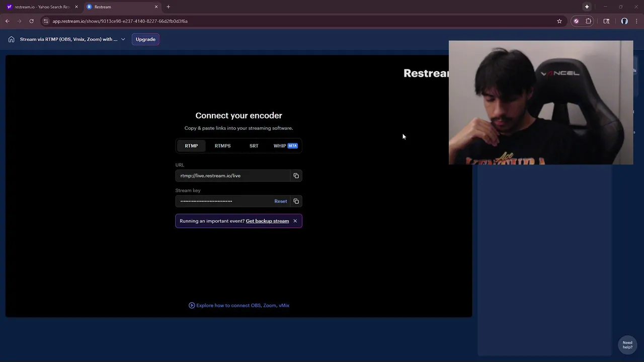
Task: Open Explore how to connect OBS link
Action: click(x=243, y=305)
